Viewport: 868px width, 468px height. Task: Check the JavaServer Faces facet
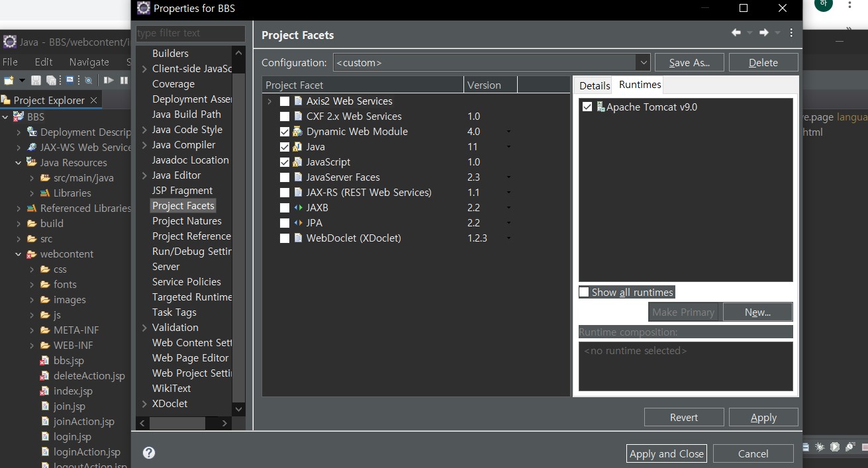point(285,177)
